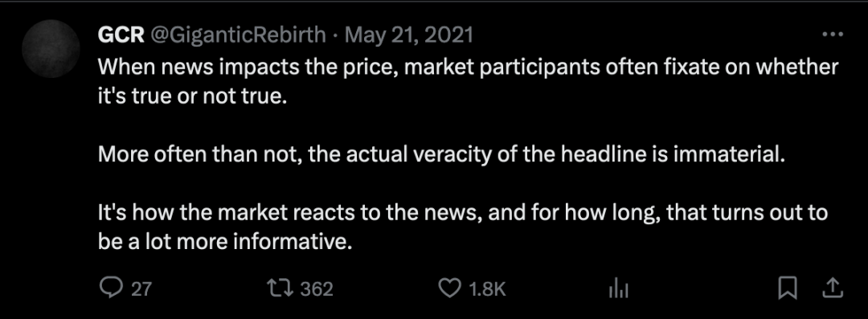Open GCR's circular profile avatar
The image size is (868, 319).
point(51,49)
